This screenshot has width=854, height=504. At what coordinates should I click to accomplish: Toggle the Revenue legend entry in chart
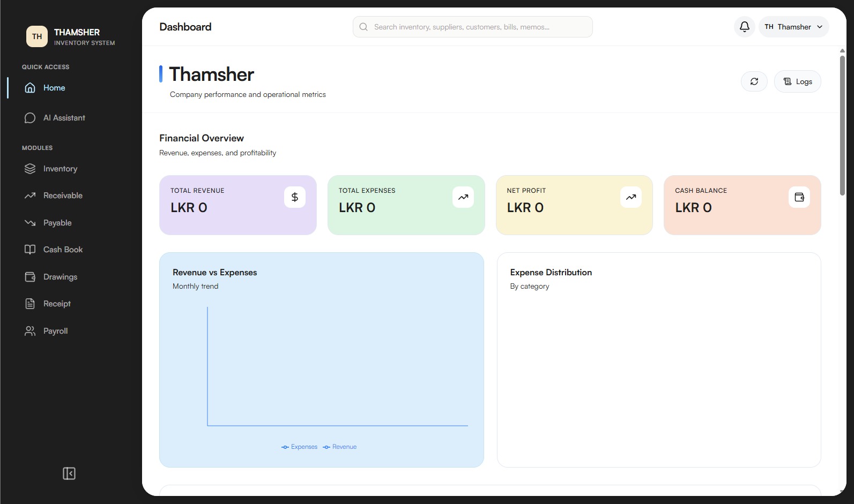click(x=340, y=447)
